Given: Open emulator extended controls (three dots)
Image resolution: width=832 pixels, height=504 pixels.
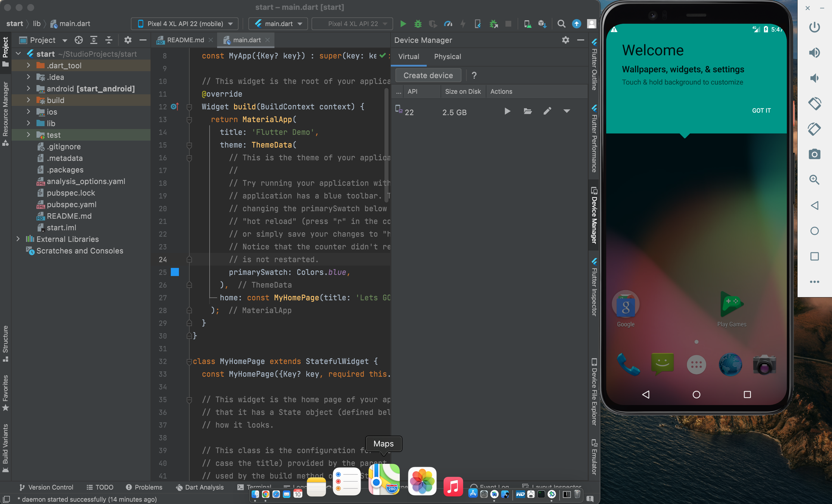Looking at the screenshot, I should (x=814, y=282).
